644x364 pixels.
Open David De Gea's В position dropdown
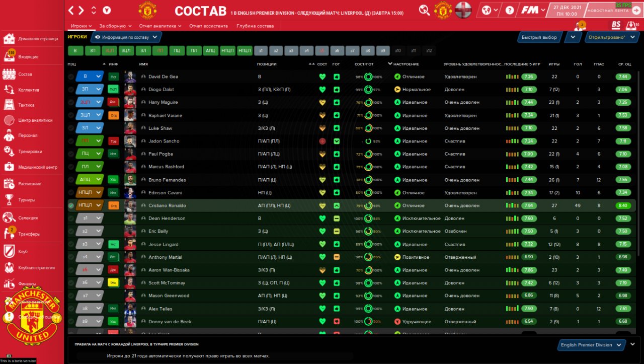click(x=90, y=77)
